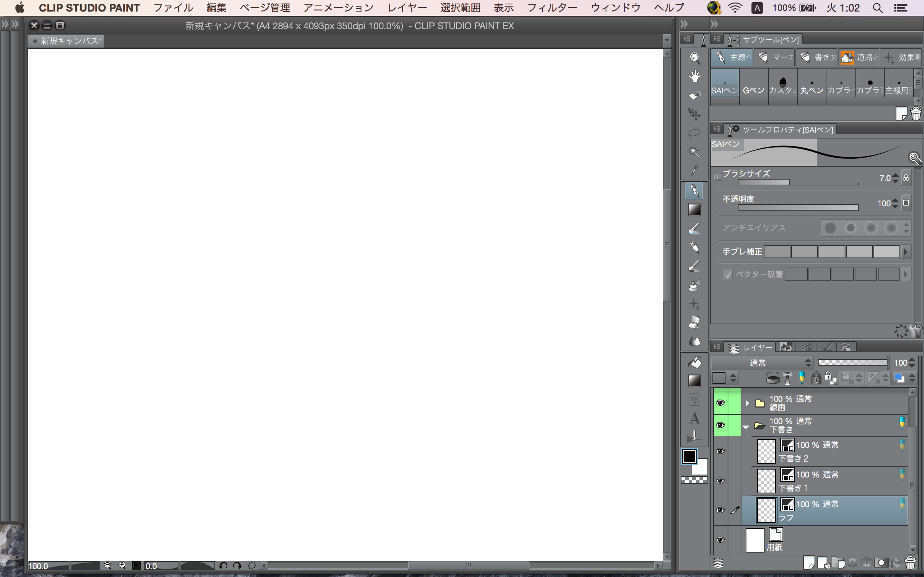Toggle visibility of 用紙 paper layer
The image size is (924, 577).
click(720, 540)
